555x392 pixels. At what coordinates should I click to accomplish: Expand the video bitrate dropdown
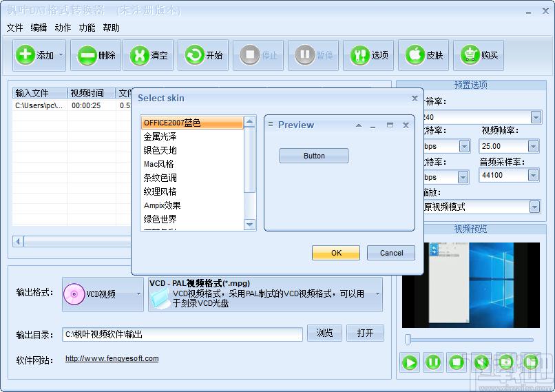[x=464, y=146]
